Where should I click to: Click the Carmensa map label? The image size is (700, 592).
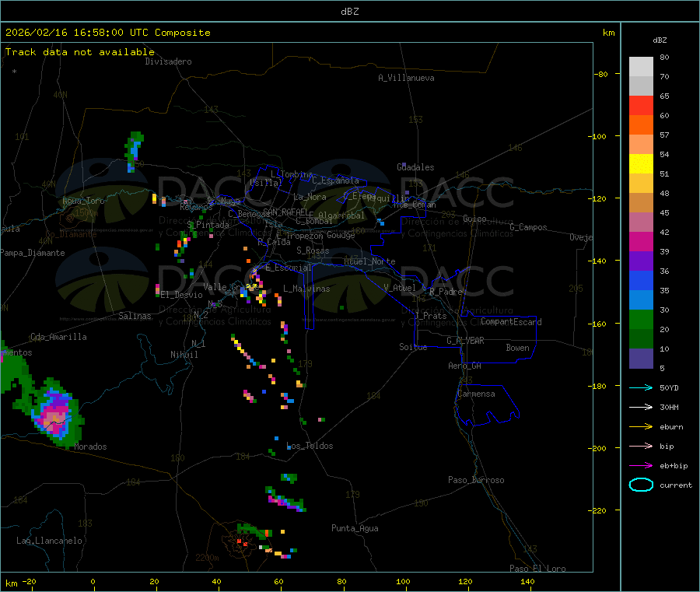[476, 394]
